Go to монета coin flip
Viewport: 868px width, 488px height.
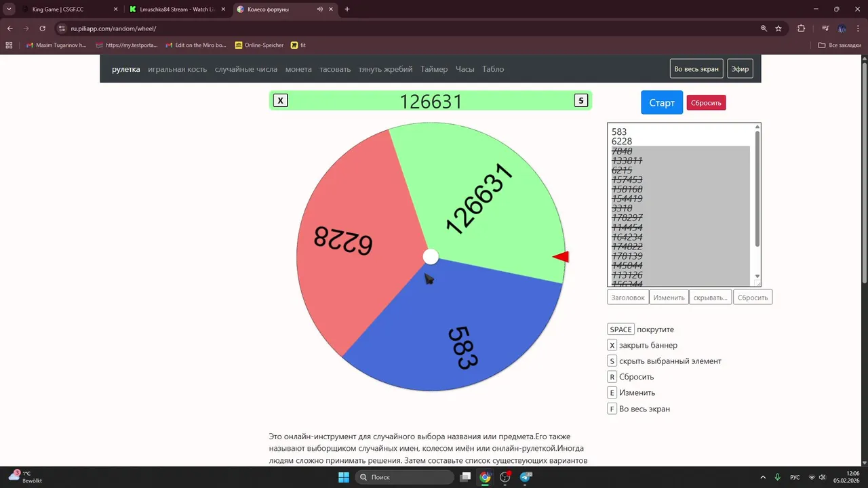(298, 69)
